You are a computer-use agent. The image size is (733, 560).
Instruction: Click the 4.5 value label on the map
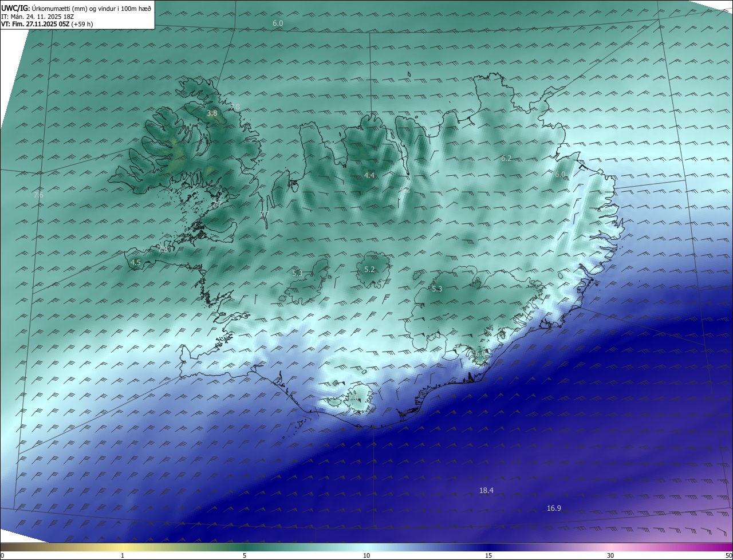[136, 262]
